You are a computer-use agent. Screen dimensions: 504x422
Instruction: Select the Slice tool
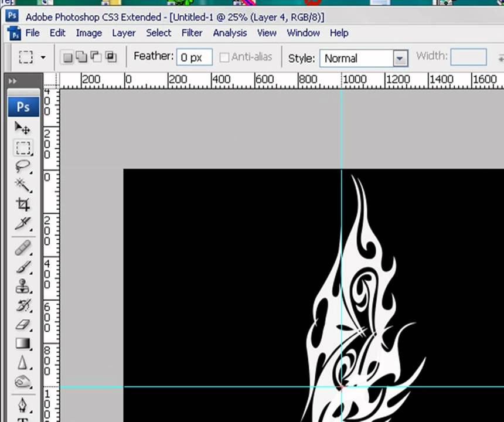(x=23, y=224)
